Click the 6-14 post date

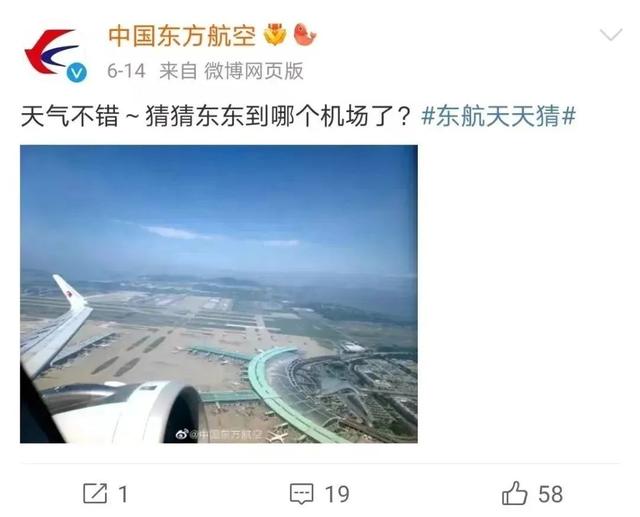[x=126, y=71]
